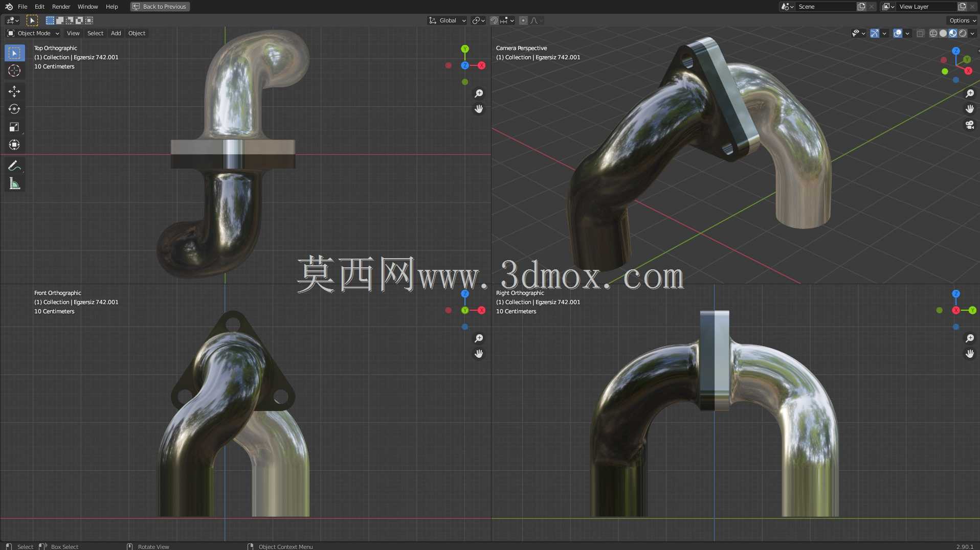The width and height of the screenshot is (980, 550).
Task: Toggle the show gizmo button
Action: click(875, 33)
